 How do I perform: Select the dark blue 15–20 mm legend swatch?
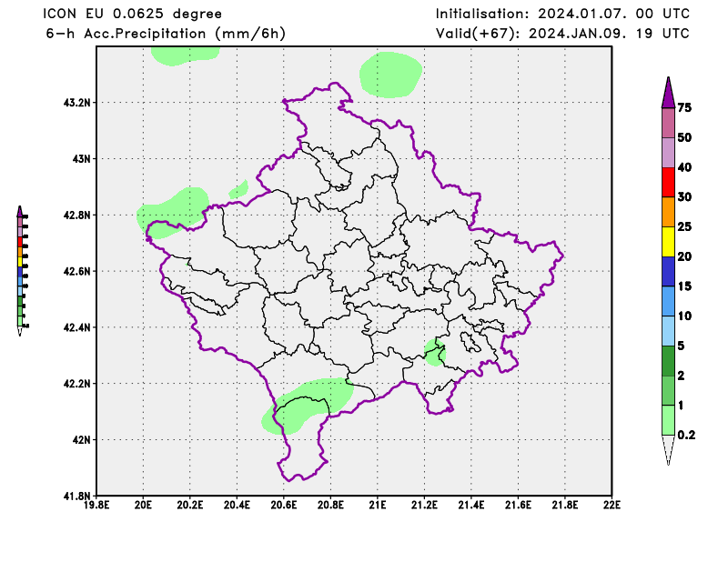668,272
